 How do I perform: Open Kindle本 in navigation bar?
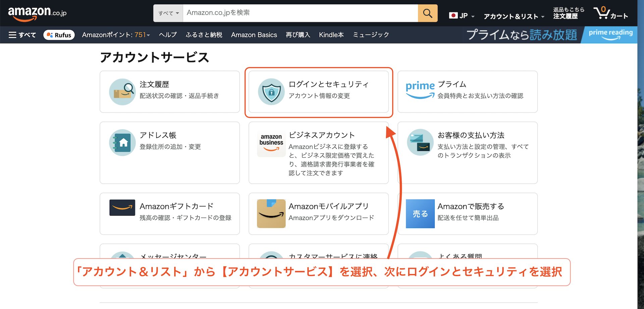pos(331,35)
